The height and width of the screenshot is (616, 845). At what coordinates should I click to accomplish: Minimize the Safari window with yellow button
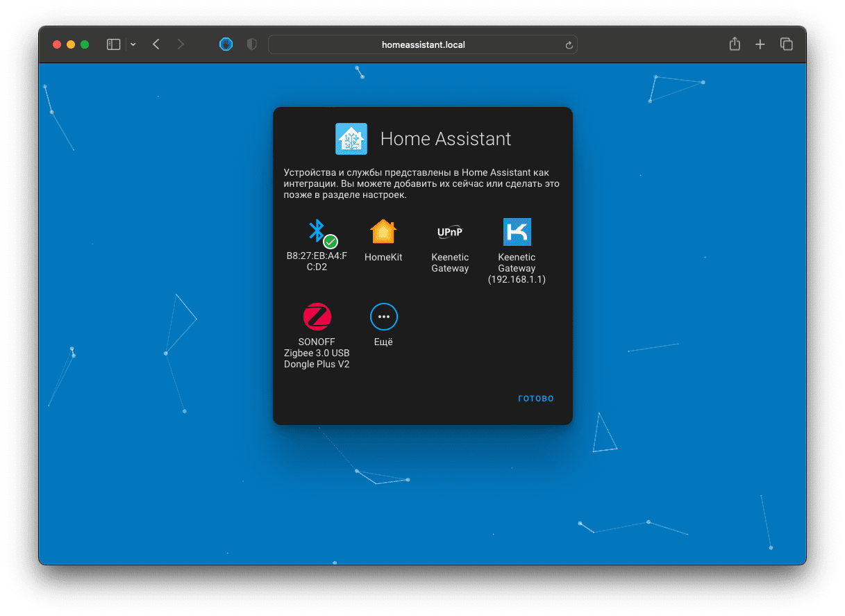(71, 44)
